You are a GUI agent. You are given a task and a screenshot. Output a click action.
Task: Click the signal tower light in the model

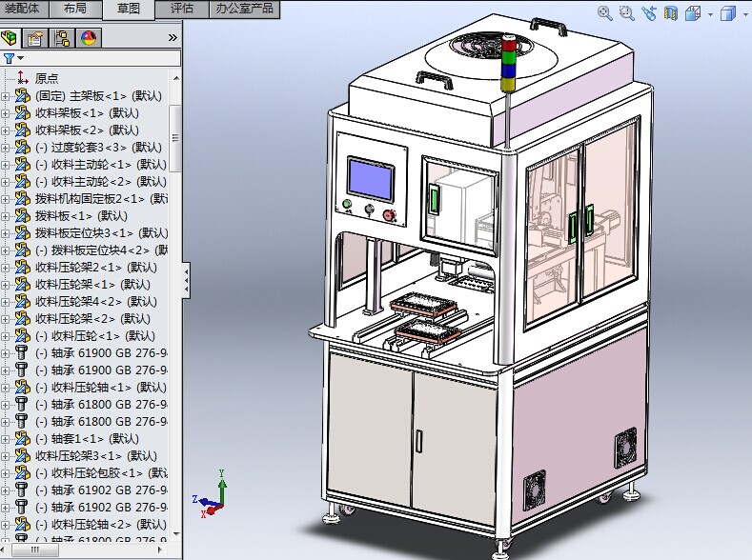(x=509, y=62)
